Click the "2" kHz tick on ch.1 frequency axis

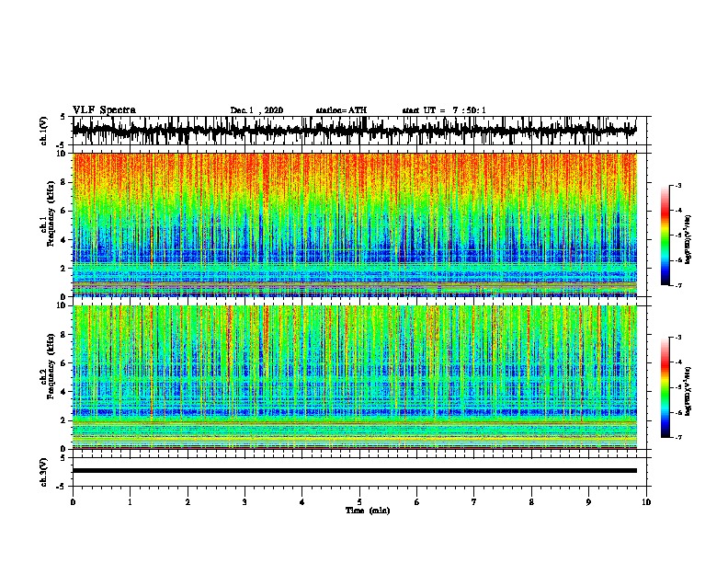click(64, 268)
